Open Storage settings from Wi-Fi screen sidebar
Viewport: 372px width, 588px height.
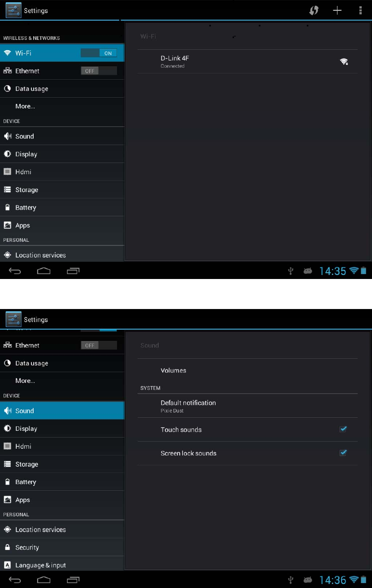[x=62, y=190]
